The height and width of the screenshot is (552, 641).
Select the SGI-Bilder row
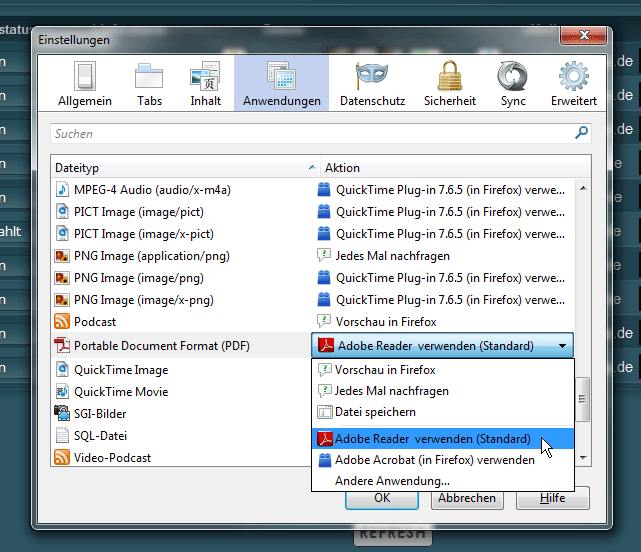pyautogui.click(x=182, y=414)
